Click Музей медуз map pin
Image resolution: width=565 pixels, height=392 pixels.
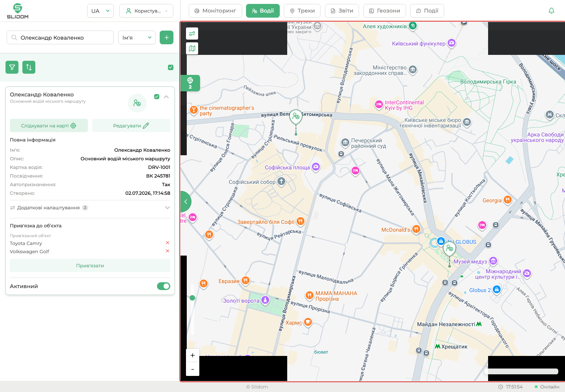pyautogui.click(x=493, y=261)
